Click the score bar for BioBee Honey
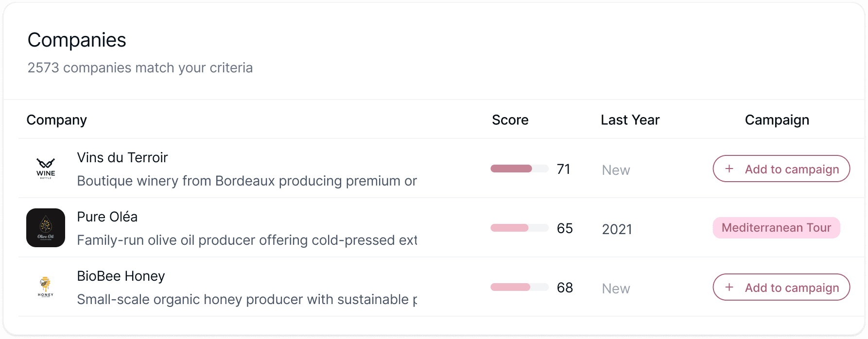 [x=519, y=287]
